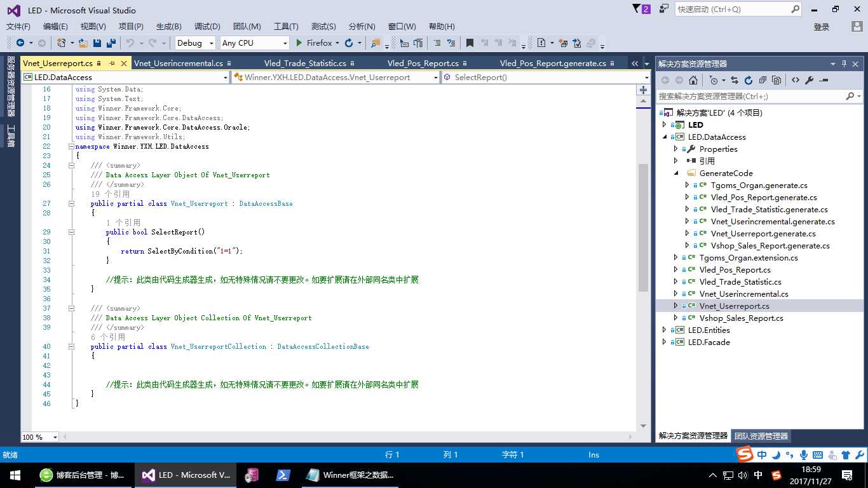Click the feedback icon beside notifications

pyautogui.click(x=664, y=9)
